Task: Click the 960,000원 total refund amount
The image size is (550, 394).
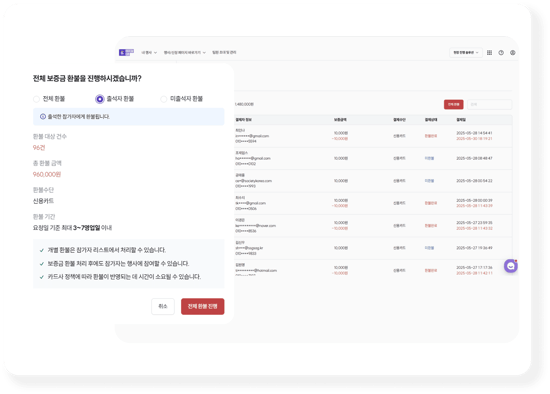Action: [47, 174]
